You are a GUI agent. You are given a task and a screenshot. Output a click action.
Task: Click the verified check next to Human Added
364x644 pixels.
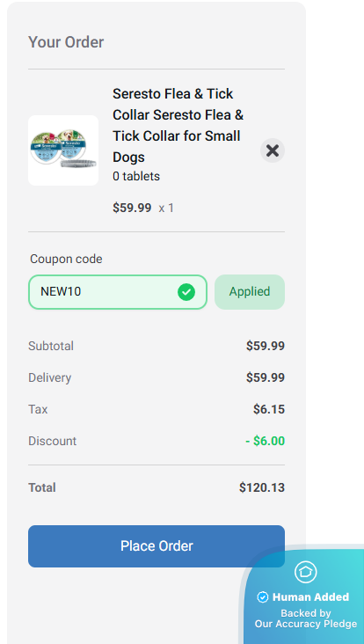[263, 597]
